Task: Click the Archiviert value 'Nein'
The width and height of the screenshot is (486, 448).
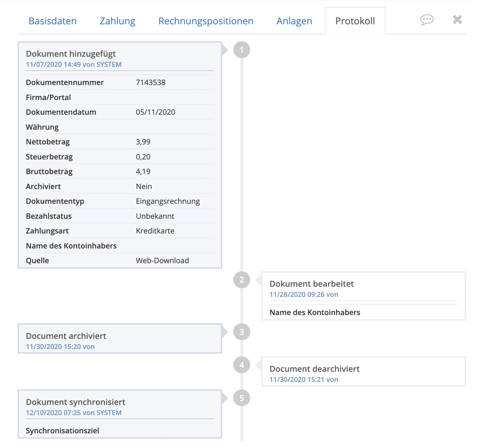Action: pos(144,186)
